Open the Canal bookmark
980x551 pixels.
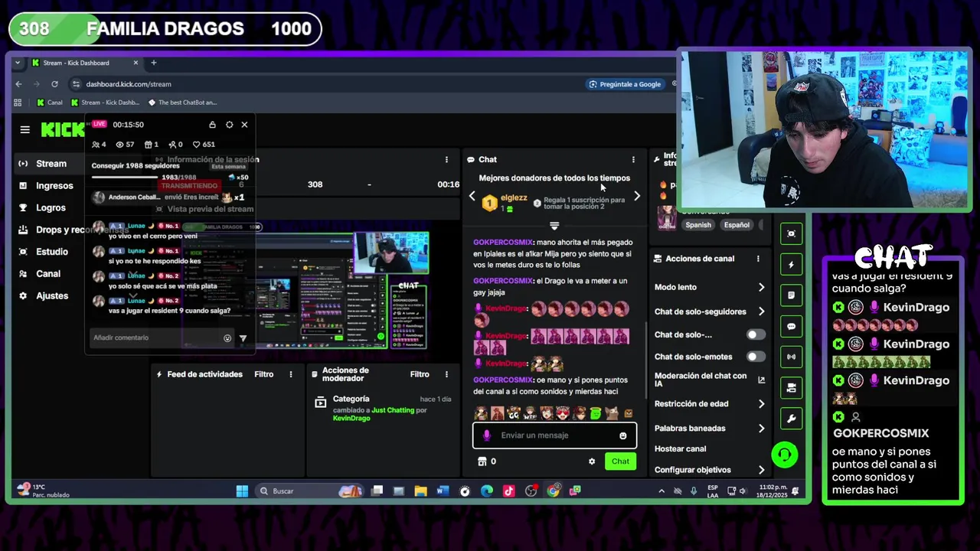pyautogui.click(x=50, y=103)
